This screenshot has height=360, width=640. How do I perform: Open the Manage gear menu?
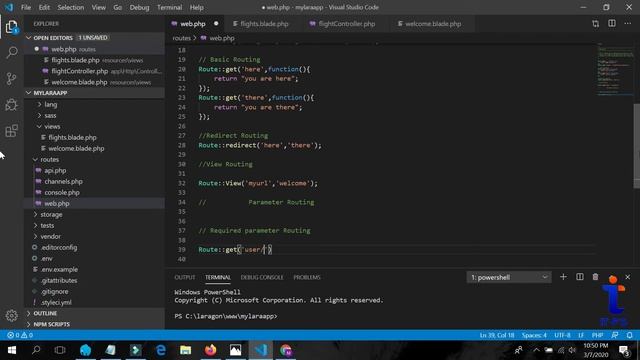pos(11,316)
